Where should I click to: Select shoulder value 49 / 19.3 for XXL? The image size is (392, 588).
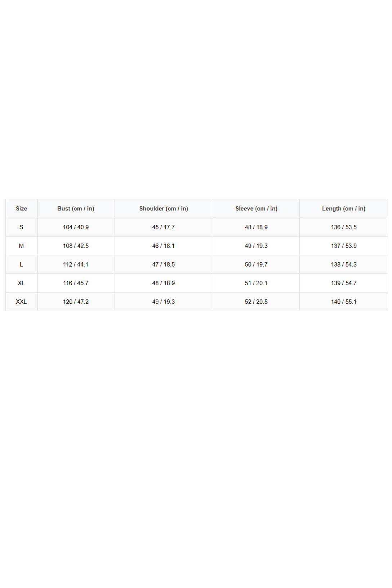pyautogui.click(x=164, y=302)
